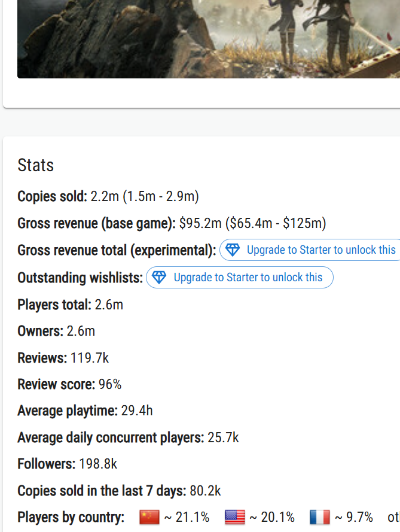Open the game artwork banner image
This screenshot has height=532, width=400.
click(x=209, y=39)
